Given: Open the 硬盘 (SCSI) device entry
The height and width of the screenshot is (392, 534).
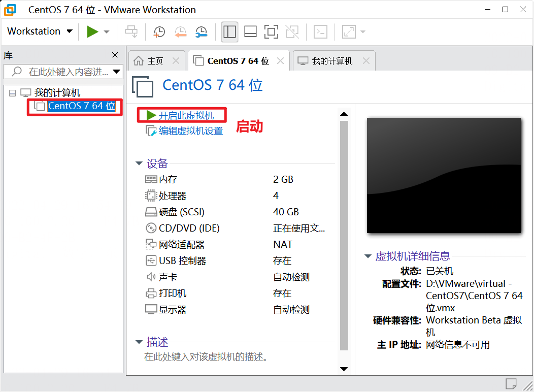Looking at the screenshot, I should tap(182, 212).
